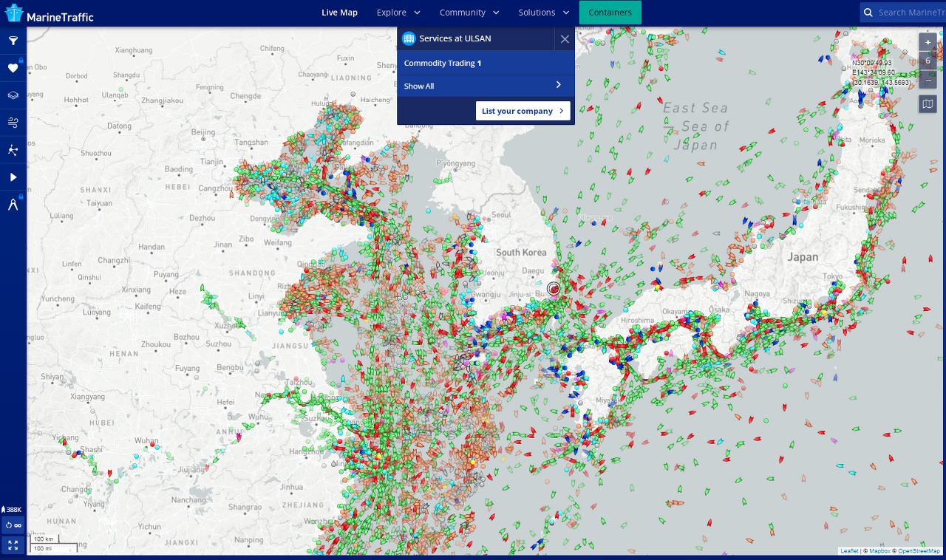Screen dimensions: 946x560
Task: Expand the Show All row
Action: 486,86
